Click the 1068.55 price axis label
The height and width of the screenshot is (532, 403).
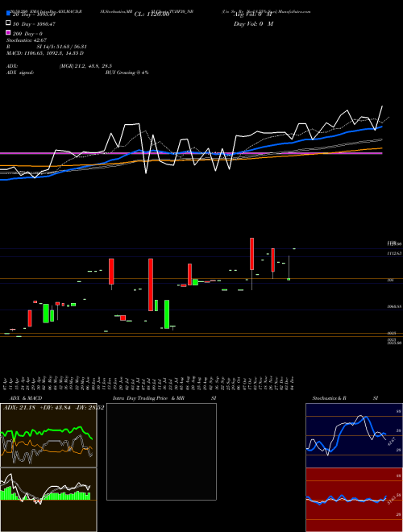point(395,306)
